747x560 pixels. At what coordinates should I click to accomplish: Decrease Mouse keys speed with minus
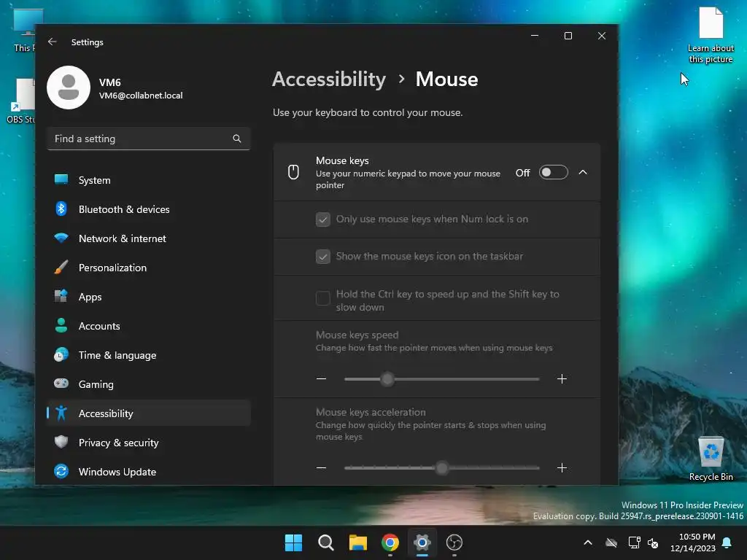tap(322, 379)
